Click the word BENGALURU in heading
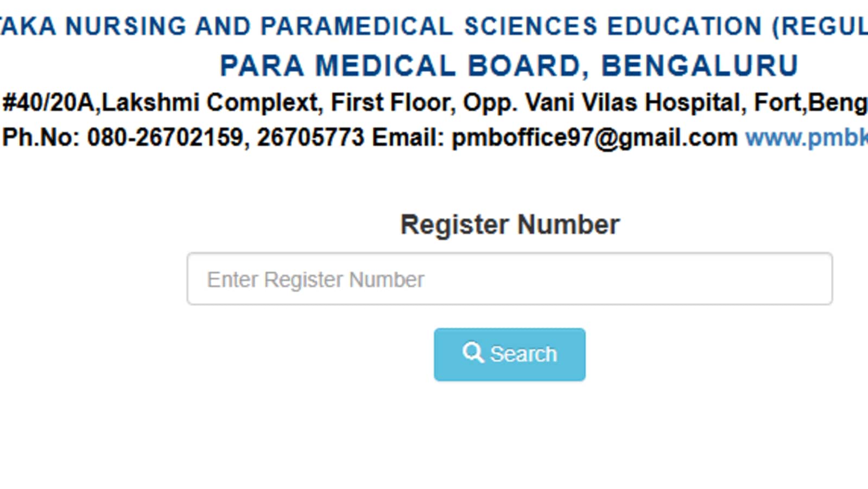Image resolution: width=868 pixels, height=489 pixels. coord(700,66)
